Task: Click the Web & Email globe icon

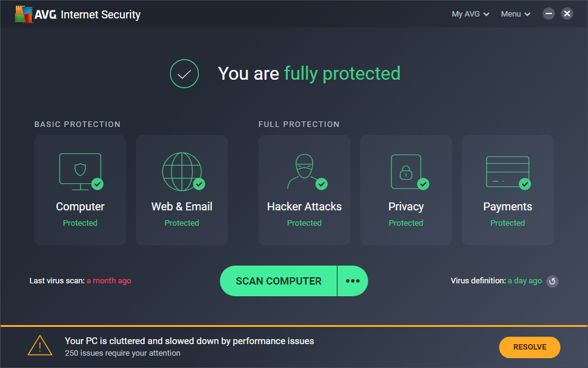Action: point(181,172)
